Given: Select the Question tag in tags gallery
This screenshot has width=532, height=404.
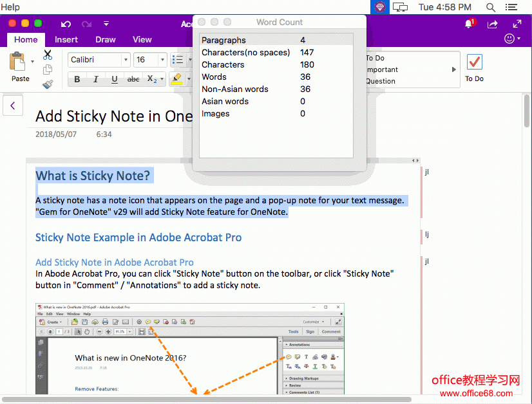Looking at the screenshot, I should (x=381, y=81).
